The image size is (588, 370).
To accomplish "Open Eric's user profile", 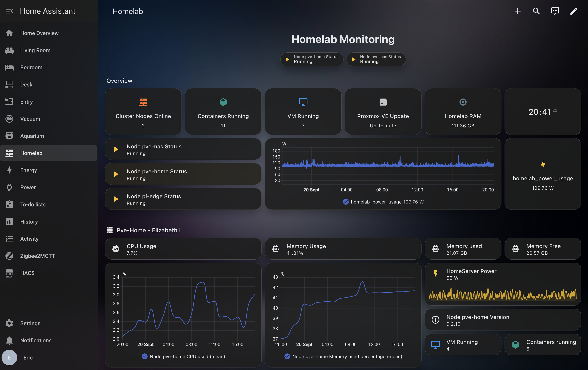I will [48, 358].
